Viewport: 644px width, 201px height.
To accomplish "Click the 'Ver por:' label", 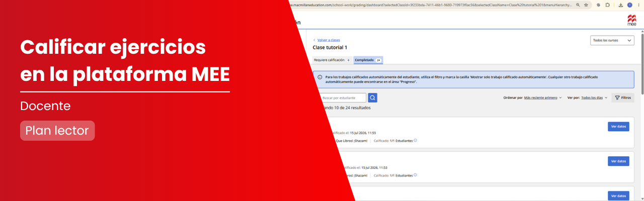I will (x=573, y=97).
